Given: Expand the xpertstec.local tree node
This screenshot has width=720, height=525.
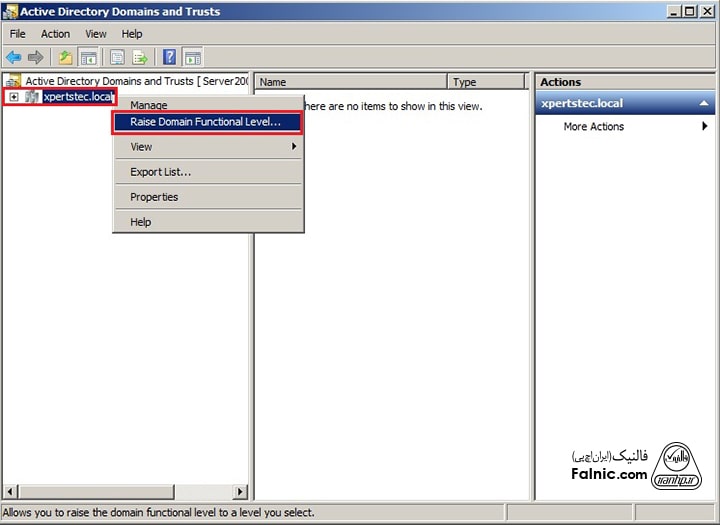Looking at the screenshot, I should coord(14,97).
